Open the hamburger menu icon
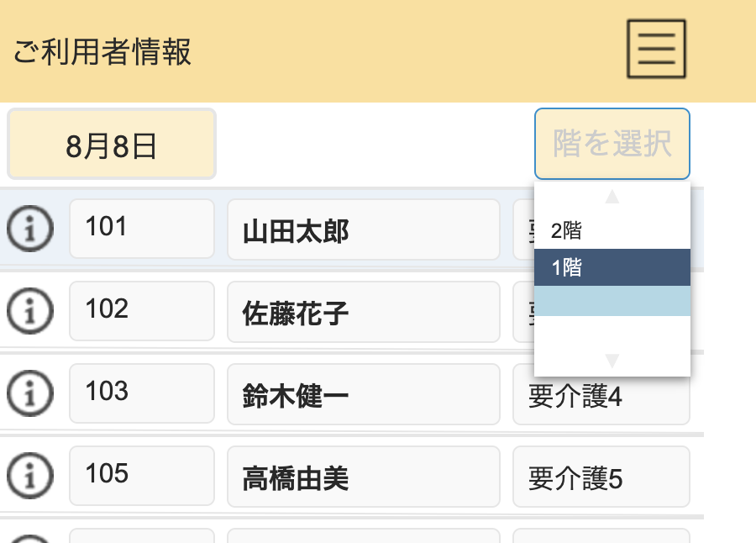Screen dimensions: 756x543 pos(656,49)
